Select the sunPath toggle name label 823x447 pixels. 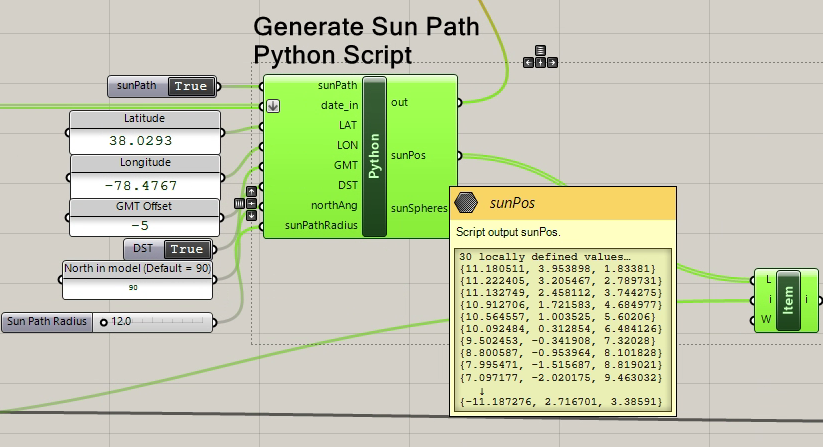click(136, 86)
